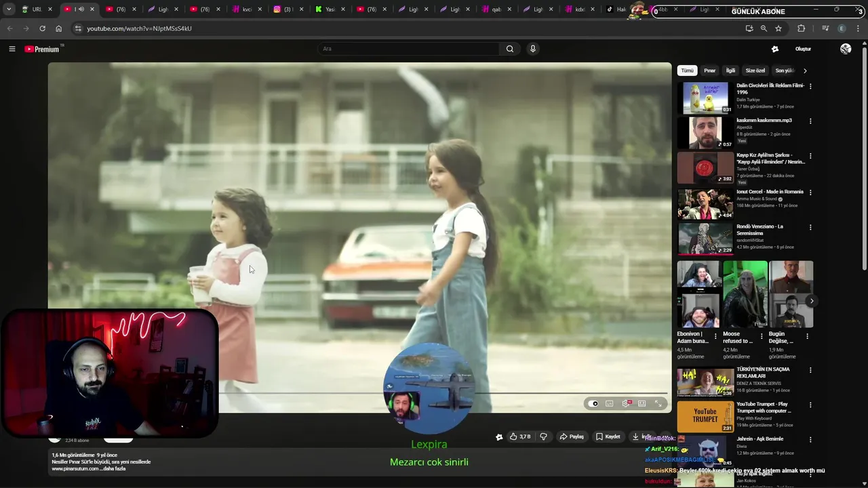The width and height of the screenshot is (868, 488).
Task: Open YouTube Trumpet video thumbnail
Action: tap(705, 417)
